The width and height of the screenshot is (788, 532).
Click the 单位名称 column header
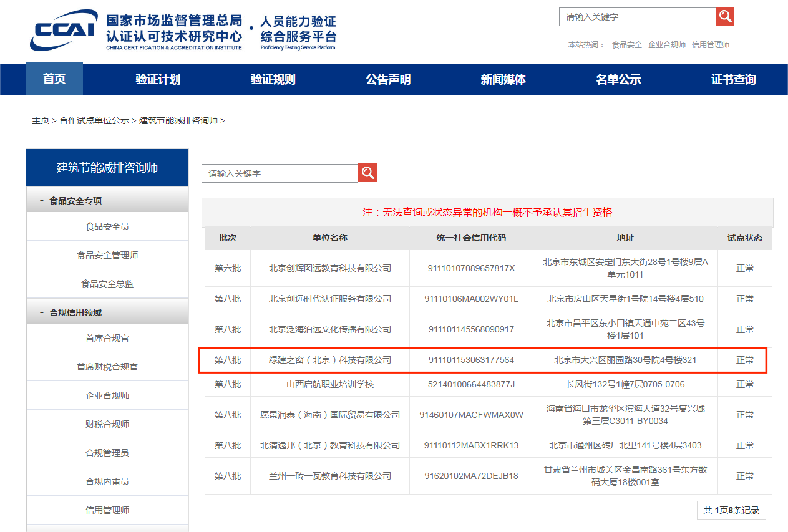330,238
